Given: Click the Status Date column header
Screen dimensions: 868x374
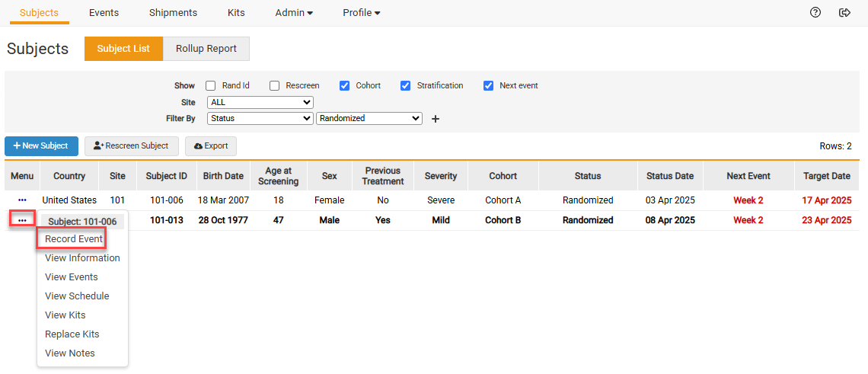Looking at the screenshot, I should (669, 176).
